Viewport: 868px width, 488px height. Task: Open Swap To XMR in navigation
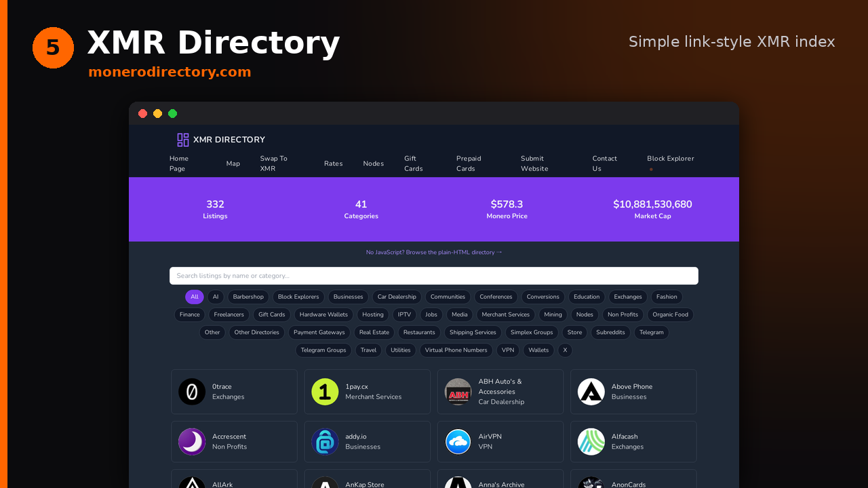[274, 163]
